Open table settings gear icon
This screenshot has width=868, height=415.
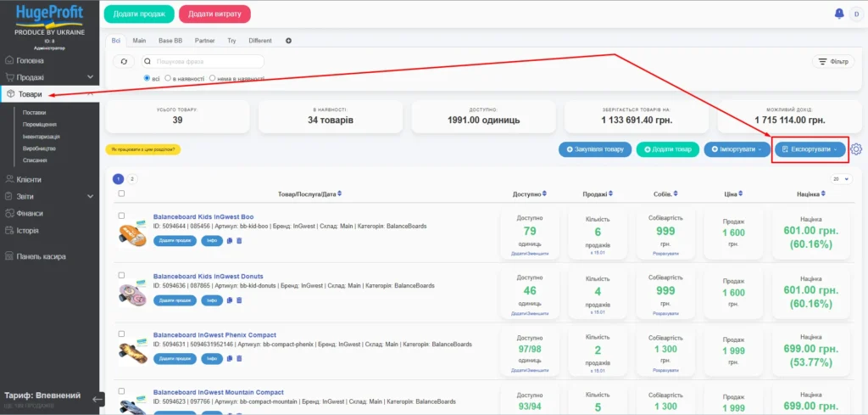coord(856,149)
